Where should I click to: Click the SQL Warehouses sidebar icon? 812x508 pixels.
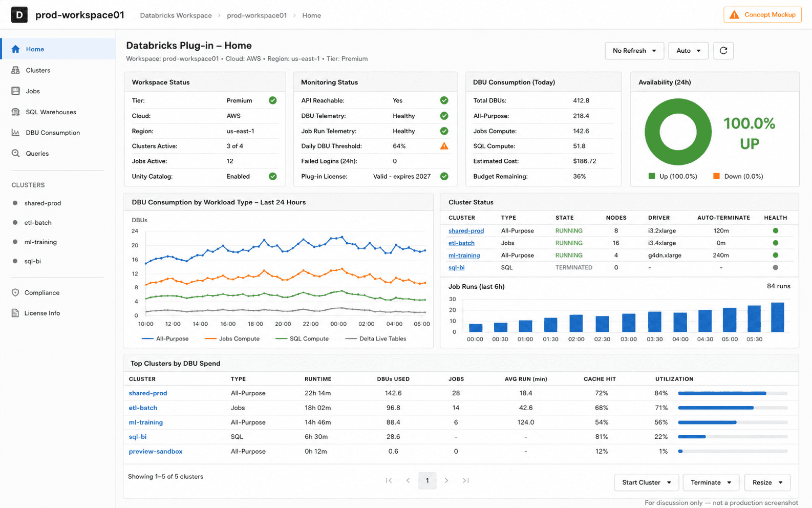tap(15, 112)
